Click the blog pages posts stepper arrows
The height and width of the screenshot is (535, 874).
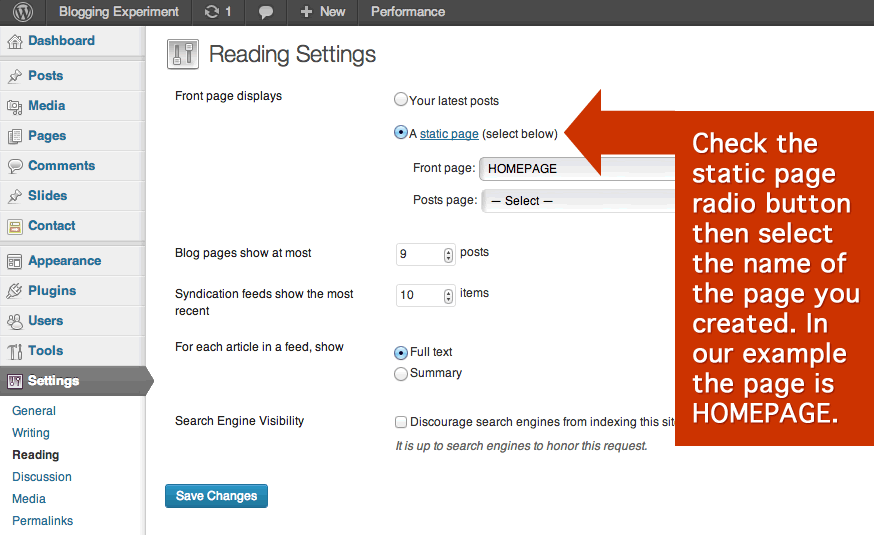tap(448, 255)
